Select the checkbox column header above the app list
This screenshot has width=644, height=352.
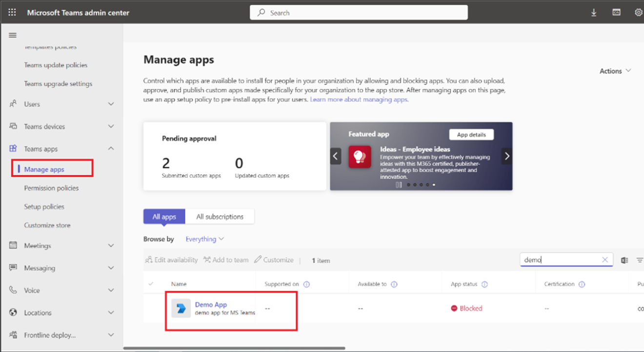[152, 284]
